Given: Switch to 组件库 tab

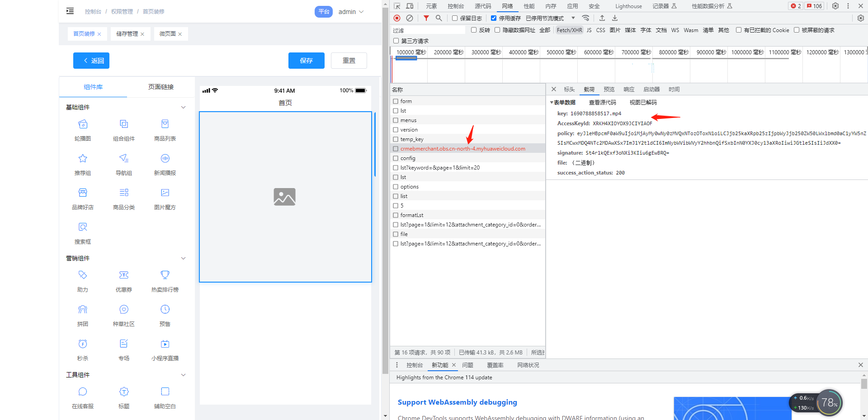Looking at the screenshot, I should tap(93, 87).
